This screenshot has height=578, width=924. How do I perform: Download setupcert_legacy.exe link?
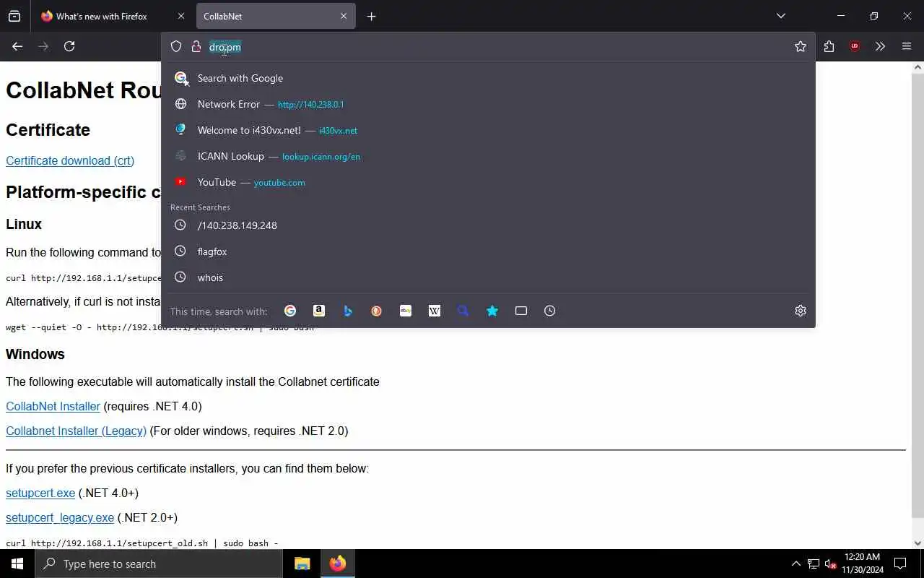click(x=60, y=517)
